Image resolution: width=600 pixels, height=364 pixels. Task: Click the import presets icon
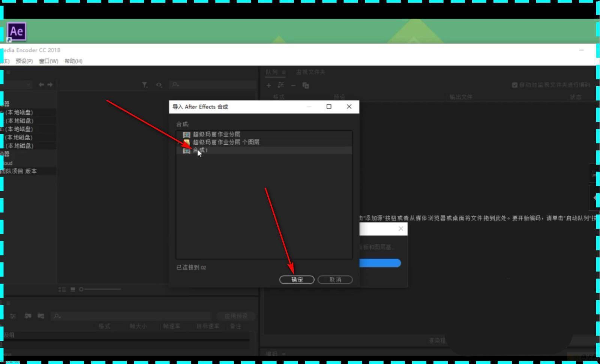(x=28, y=316)
